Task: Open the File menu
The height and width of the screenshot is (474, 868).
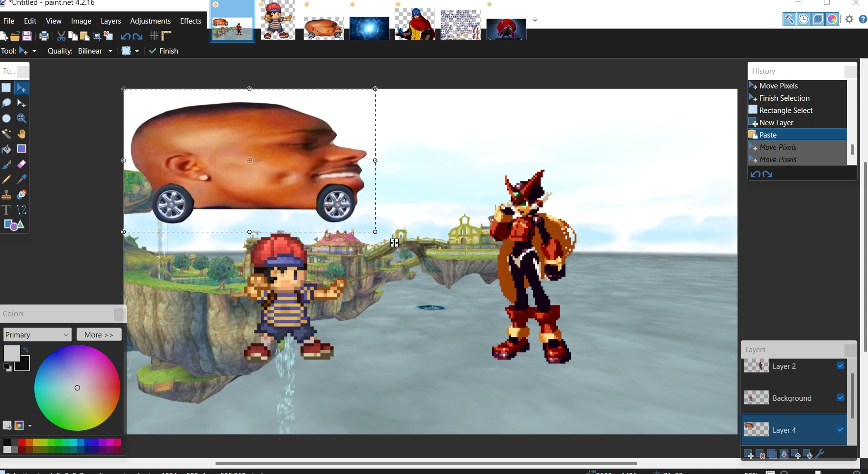Action: [9, 21]
